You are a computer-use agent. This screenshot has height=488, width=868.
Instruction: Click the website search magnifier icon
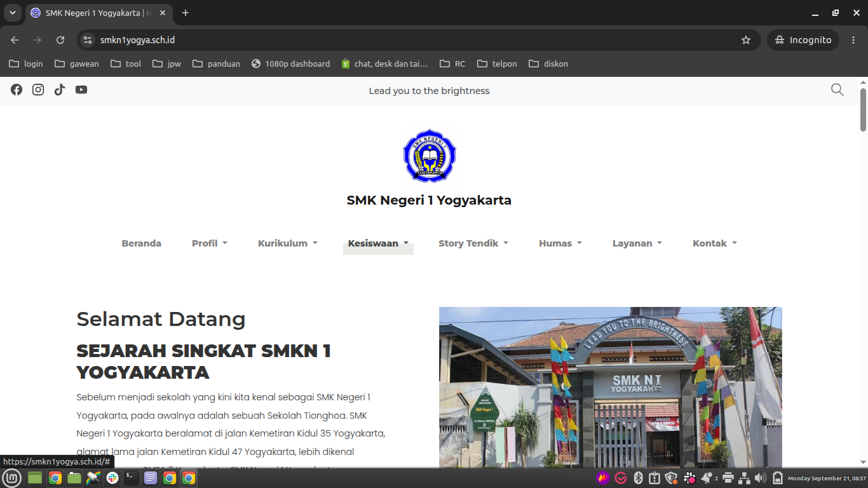(837, 90)
